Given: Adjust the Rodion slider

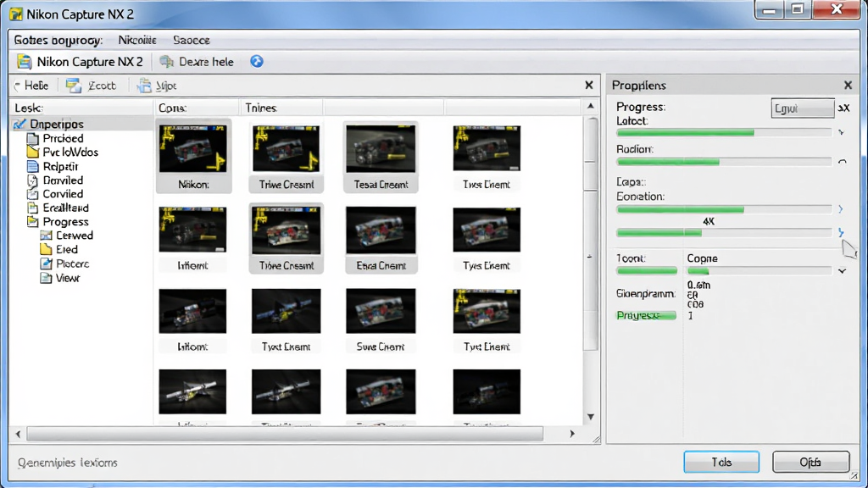Looking at the screenshot, I should pyautogui.click(x=724, y=162).
